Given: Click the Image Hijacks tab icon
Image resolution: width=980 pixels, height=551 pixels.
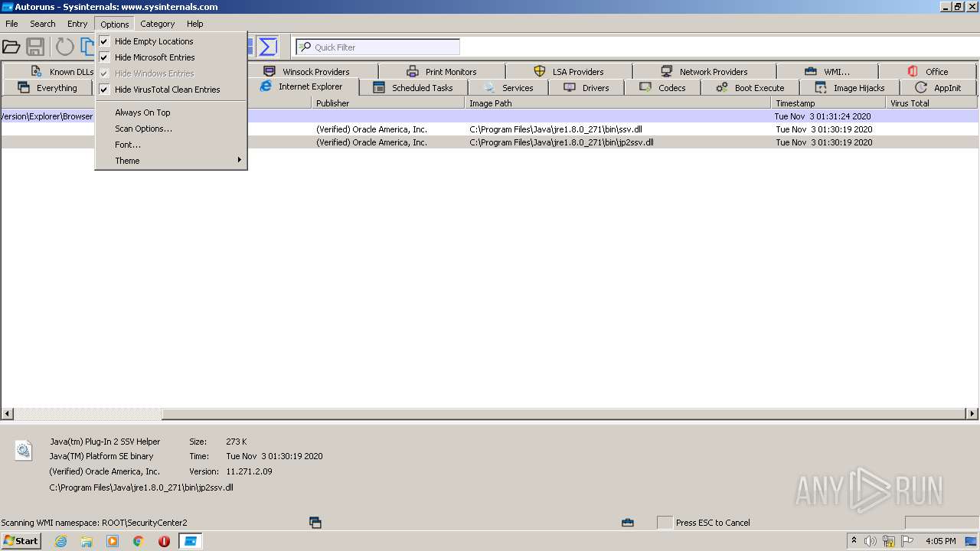Looking at the screenshot, I should click(821, 88).
